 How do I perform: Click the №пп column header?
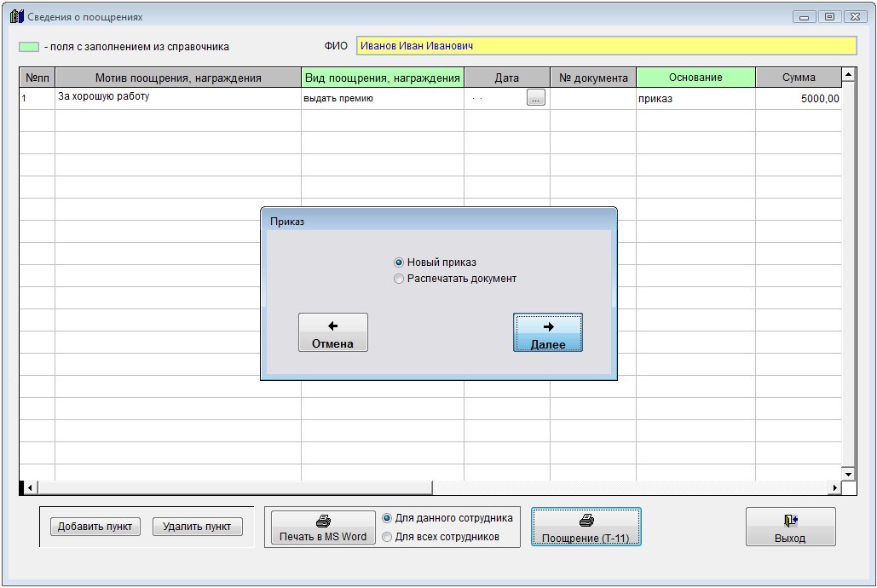tap(38, 78)
